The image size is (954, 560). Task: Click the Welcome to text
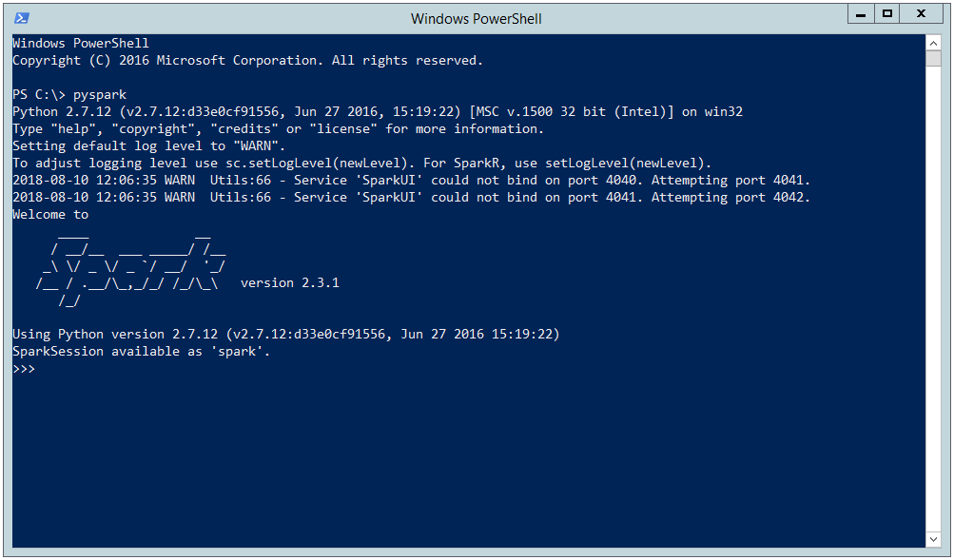50,215
